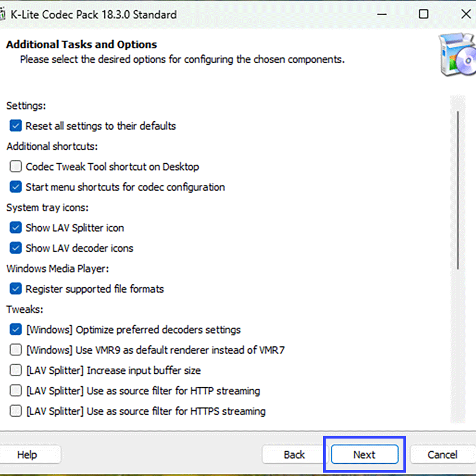This screenshot has width=476, height=476.
Task: Click the installer title bar app icon
Action: pos(2,15)
